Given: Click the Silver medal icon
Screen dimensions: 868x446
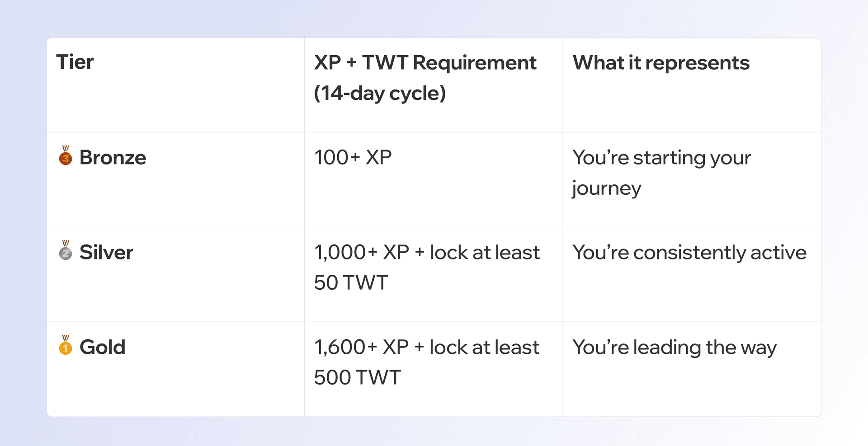Looking at the screenshot, I should [x=66, y=251].
